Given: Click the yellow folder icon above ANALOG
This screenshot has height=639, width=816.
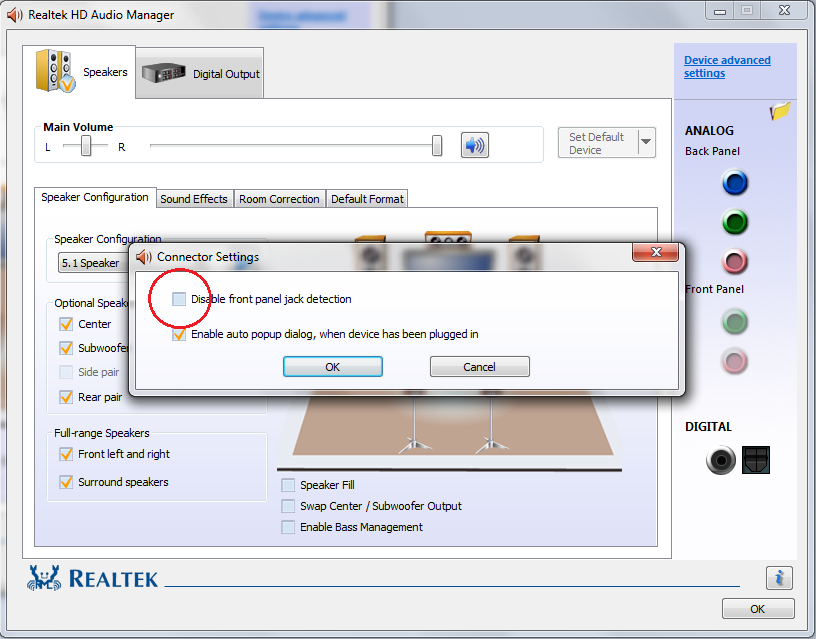Looking at the screenshot, I should [779, 112].
